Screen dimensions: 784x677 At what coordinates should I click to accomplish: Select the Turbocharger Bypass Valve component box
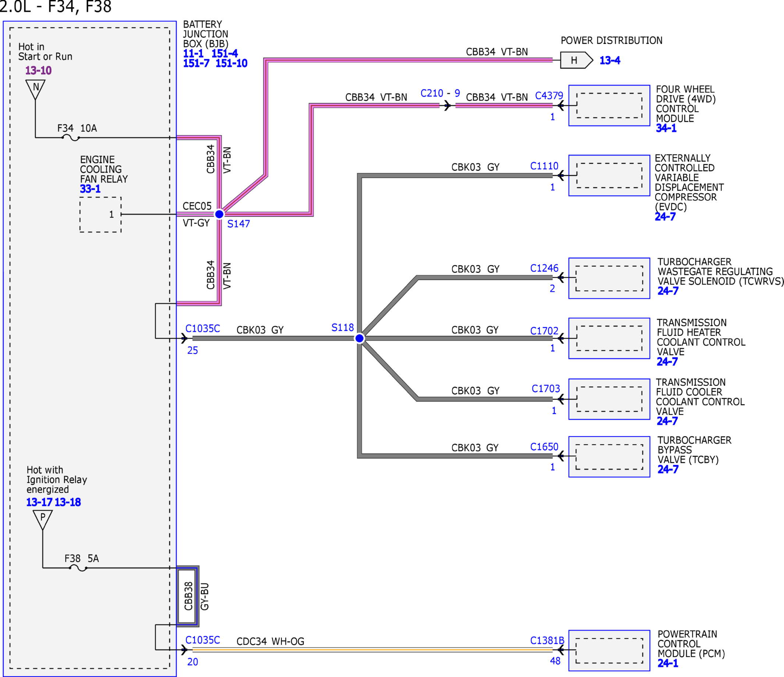point(609,457)
